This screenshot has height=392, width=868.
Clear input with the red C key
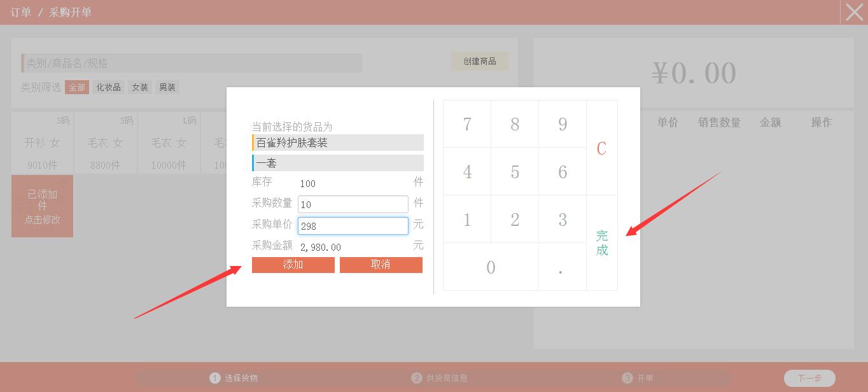tap(601, 148)
